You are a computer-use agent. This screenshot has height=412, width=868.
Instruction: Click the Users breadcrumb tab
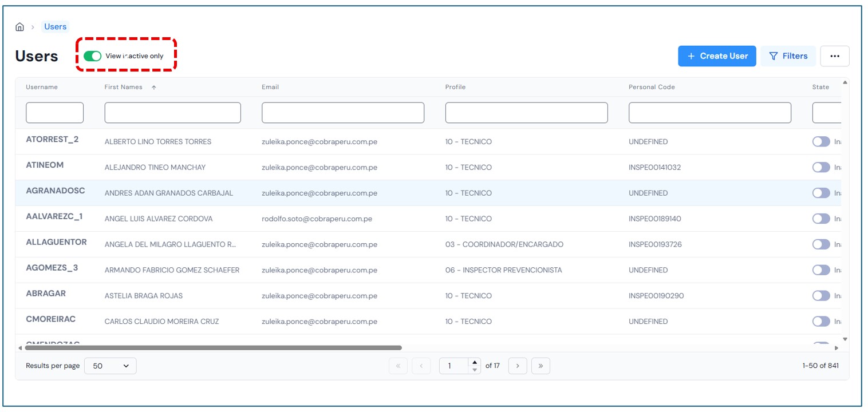(56, 27)
